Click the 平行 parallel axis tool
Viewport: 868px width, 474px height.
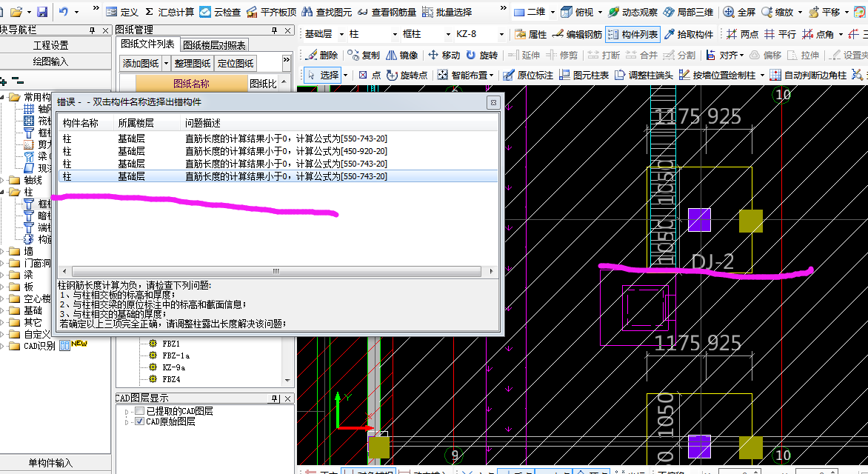click(780, 34)
